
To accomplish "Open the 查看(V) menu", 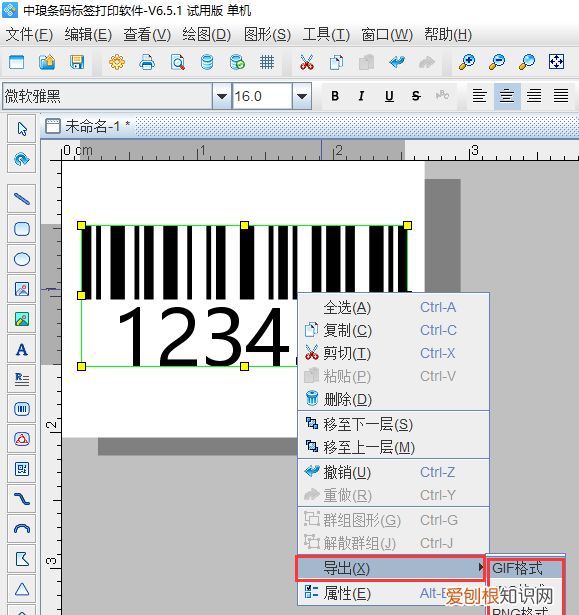I will 147,35.
